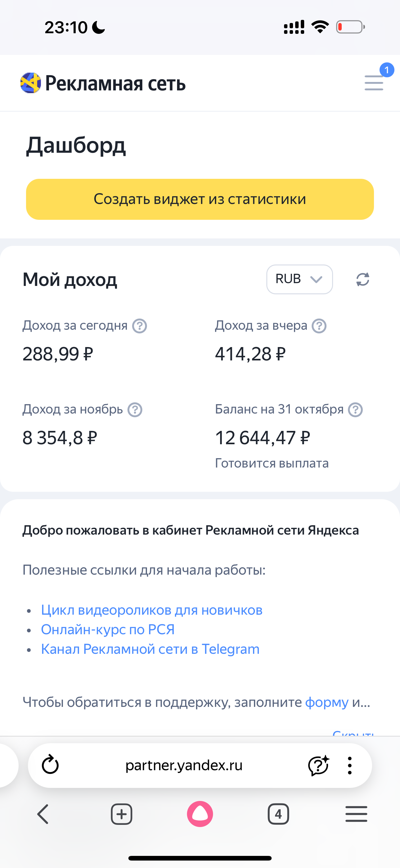Screen dimensions: 400x868
Task: Reload page using browser refresh icon
Action: pos(50,765)
